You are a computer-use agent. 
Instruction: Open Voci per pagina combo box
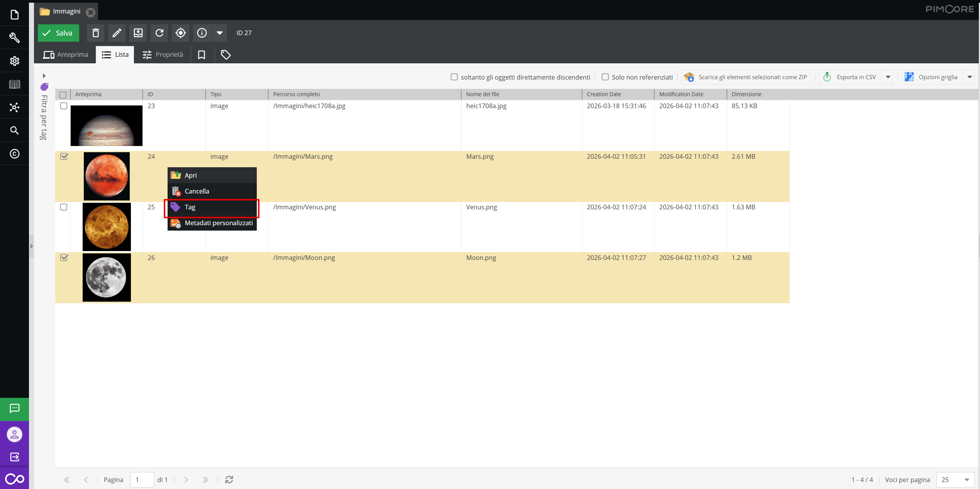[966, 479]
